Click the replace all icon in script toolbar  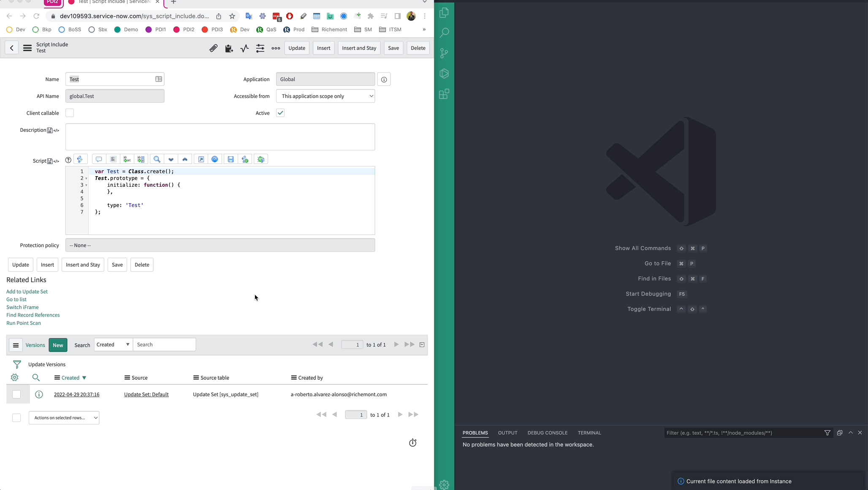pos(141,159)
